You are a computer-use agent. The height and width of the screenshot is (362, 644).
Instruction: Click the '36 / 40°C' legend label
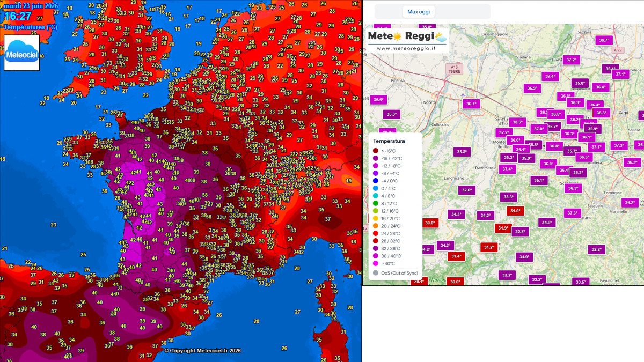[x=391, y=256]
